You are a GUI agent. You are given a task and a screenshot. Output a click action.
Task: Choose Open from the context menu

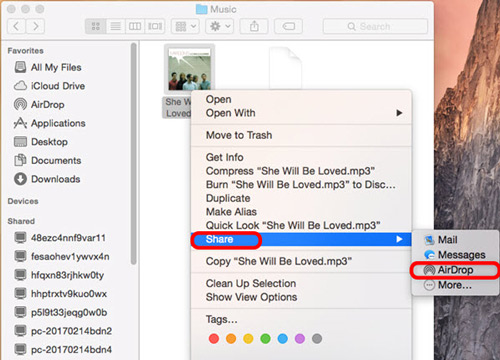tap(301, 99)
